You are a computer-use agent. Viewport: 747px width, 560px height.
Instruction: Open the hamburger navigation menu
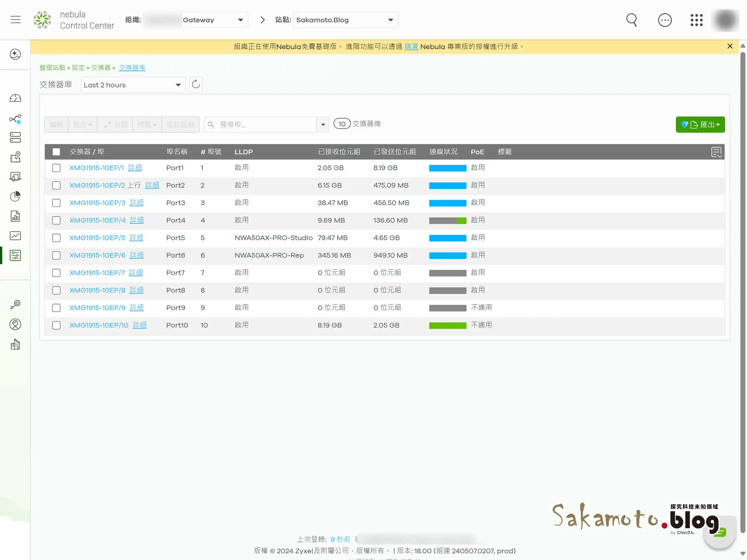(15, 20)
